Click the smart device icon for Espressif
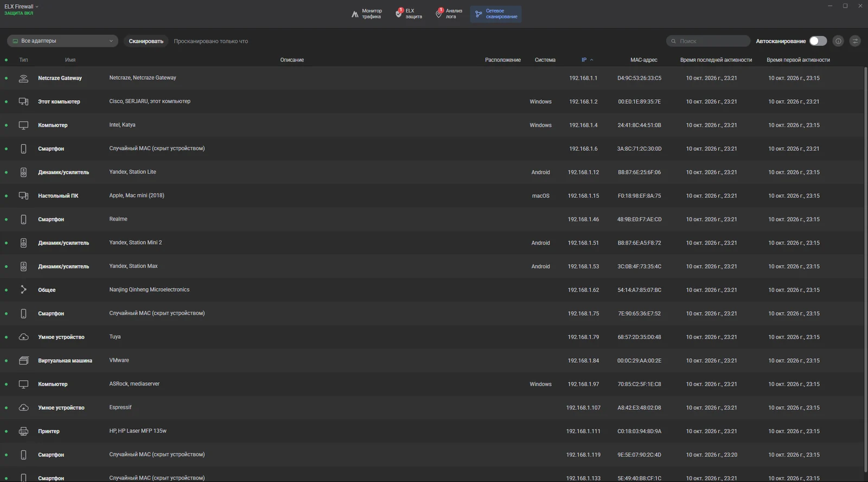Image resolution: width=868 pixels, height=482 pixels. point(23,408)
